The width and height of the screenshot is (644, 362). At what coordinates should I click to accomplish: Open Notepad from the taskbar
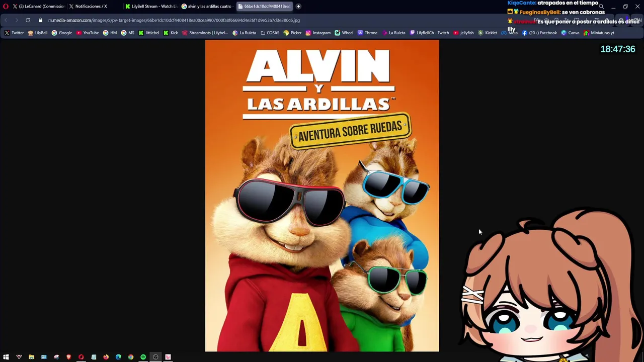coord(94,357)
